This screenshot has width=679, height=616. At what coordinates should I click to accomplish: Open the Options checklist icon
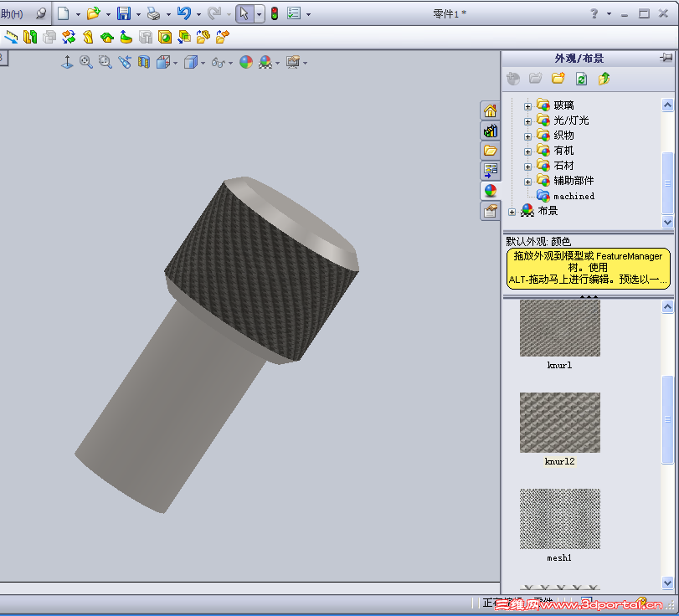[x=294, y=13]
